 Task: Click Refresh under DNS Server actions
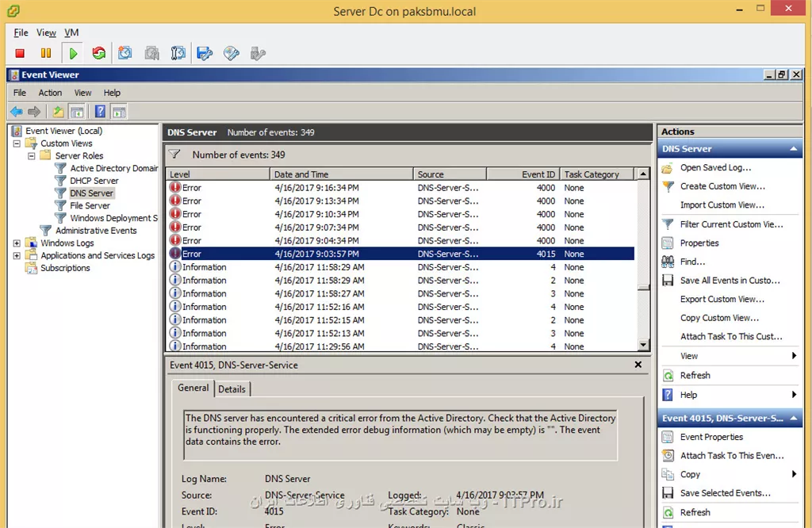coord(695,375)
